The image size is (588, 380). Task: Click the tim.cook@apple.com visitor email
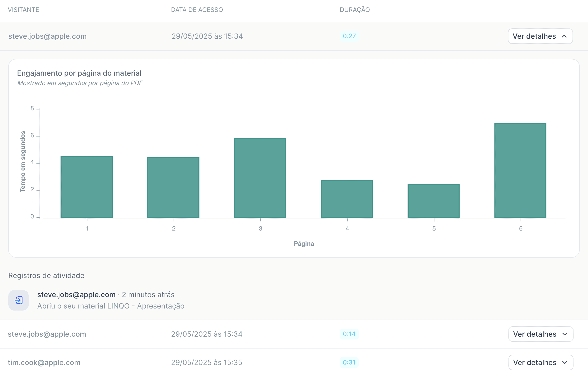(x=44, y=362)
